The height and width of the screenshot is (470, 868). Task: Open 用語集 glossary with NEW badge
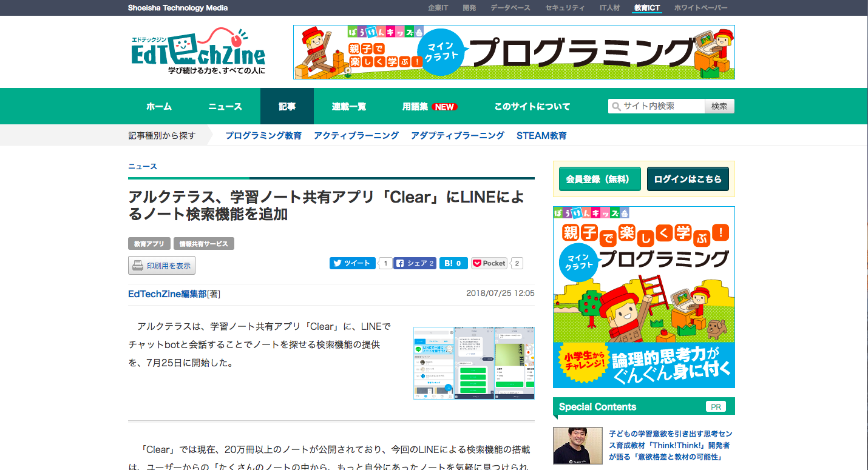coord(429,107)
